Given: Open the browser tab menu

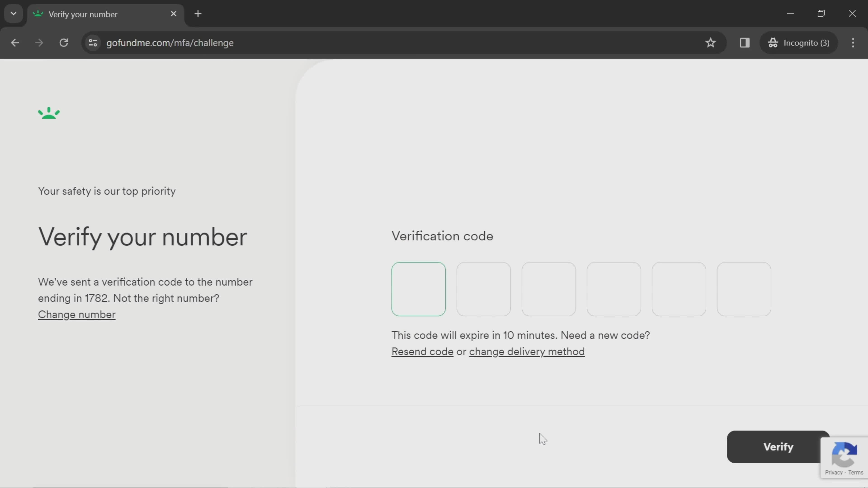Looking at the screenshot, I should [x=13, y=13].
